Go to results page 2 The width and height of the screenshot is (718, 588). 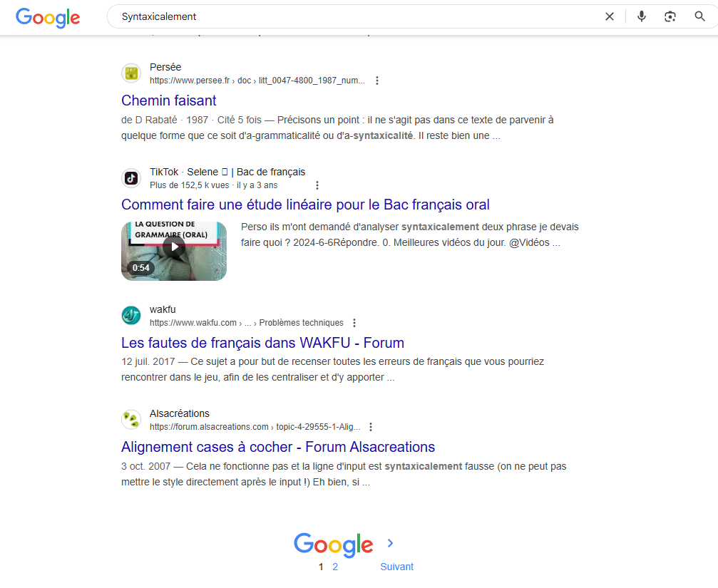(335, 567)
